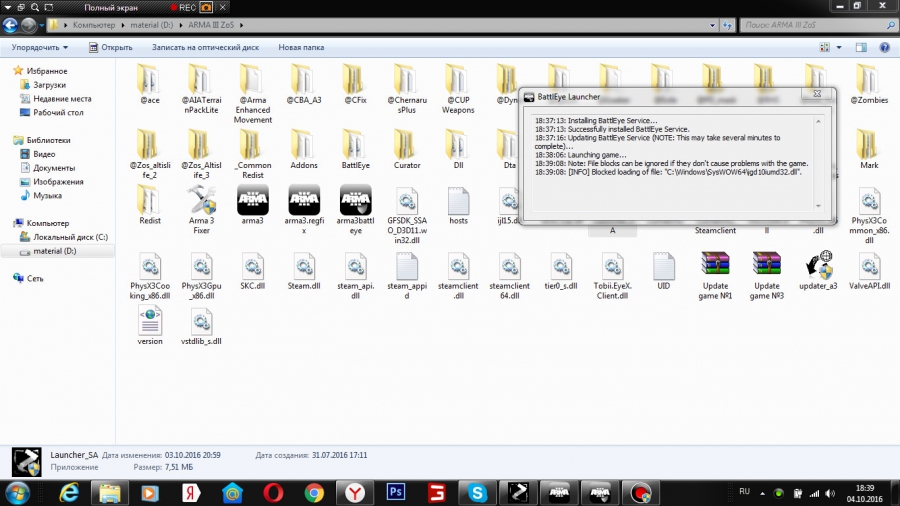
Task: Close the BattlEye Launcher window
Action: [x=817, y=94]
